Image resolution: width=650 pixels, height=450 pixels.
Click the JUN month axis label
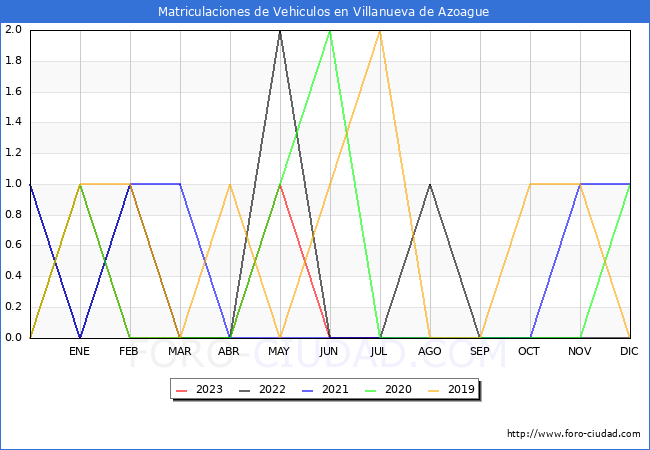point(329,351)
